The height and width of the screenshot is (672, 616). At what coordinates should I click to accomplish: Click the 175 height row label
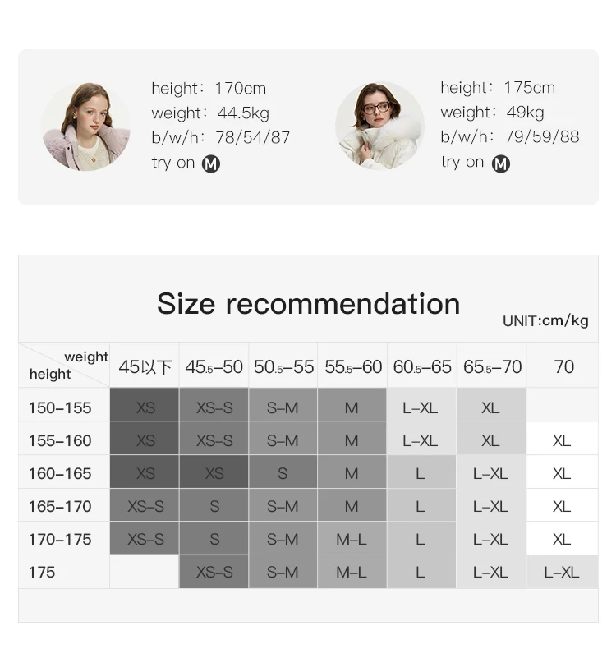pyautogui.click(x=42, y=573)
